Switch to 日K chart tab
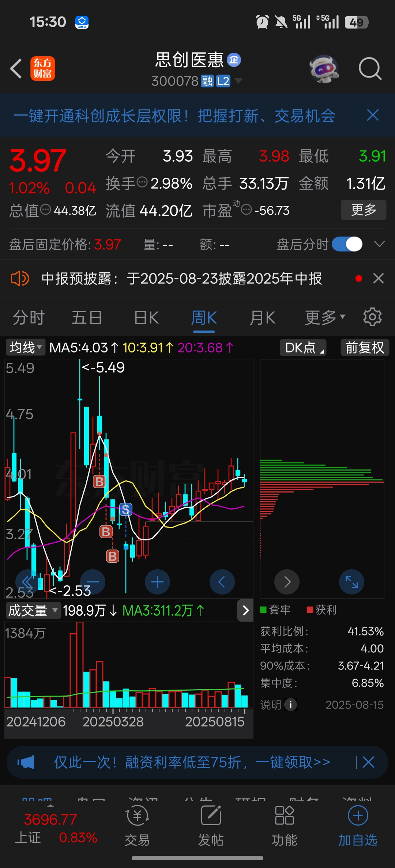 (146, 317)
